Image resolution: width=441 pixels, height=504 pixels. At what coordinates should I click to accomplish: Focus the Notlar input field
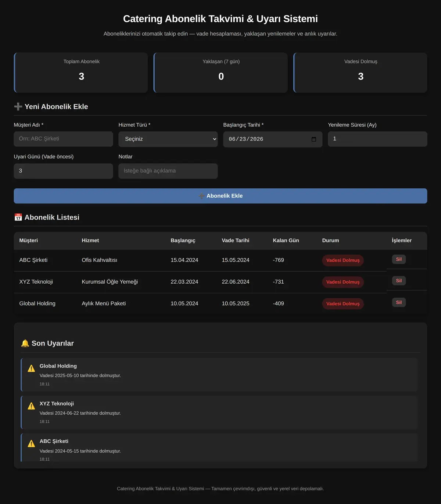tap(168, 171)
